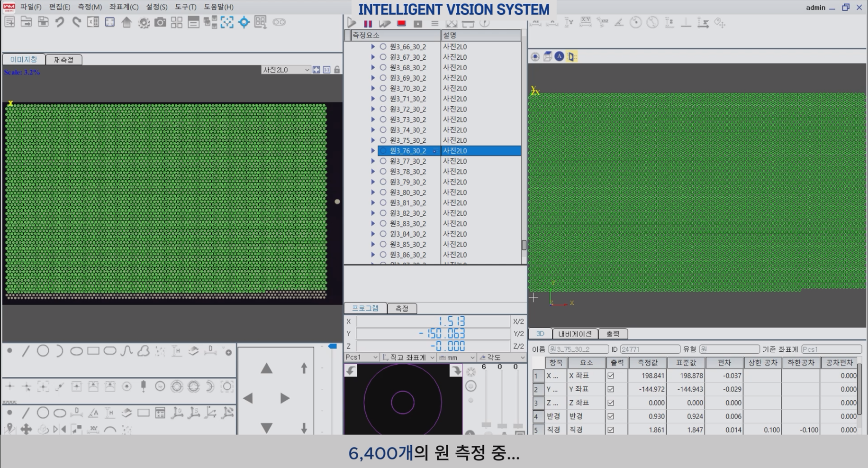Uncheck the X 좌표 output checkbox

[611, 376]
